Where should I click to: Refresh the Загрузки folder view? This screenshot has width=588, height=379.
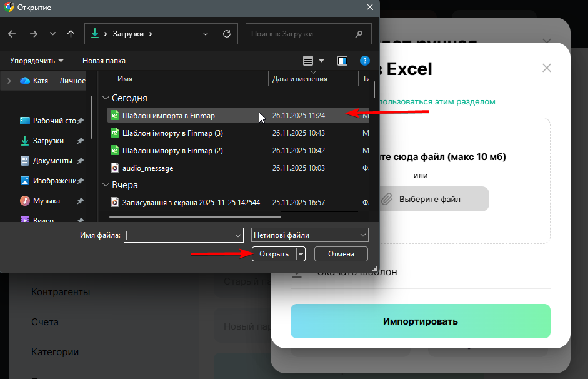click(227, 34)
